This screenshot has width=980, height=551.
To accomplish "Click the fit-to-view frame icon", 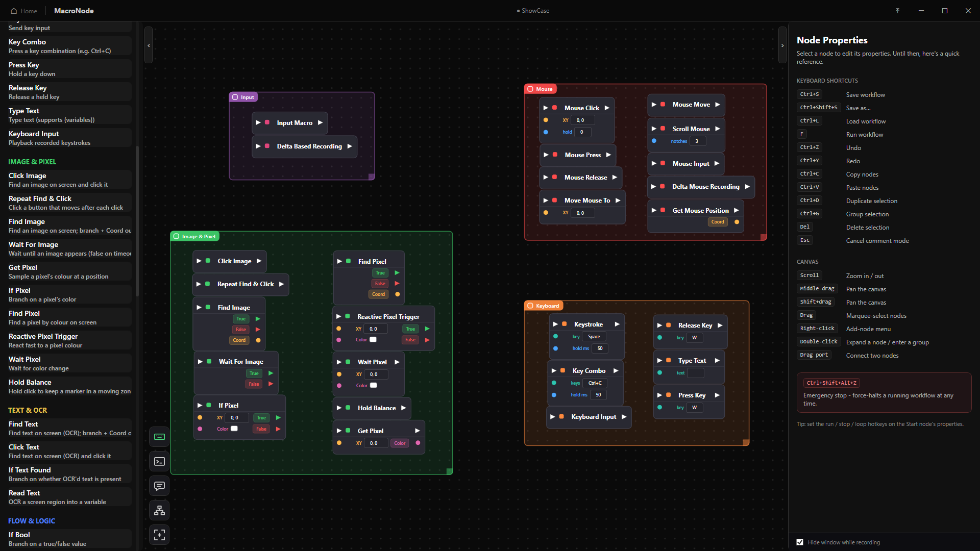I will [x=159, y=535].
